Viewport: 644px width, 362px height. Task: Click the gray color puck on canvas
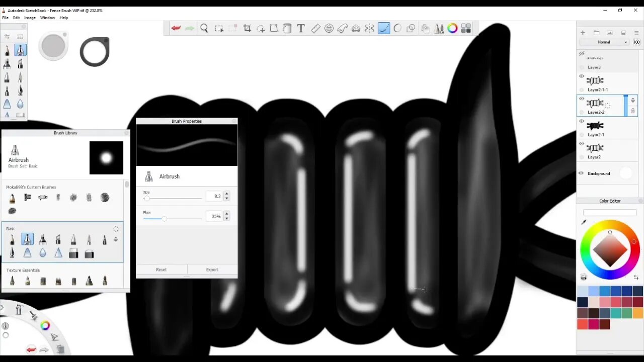[x=53, y=47]
